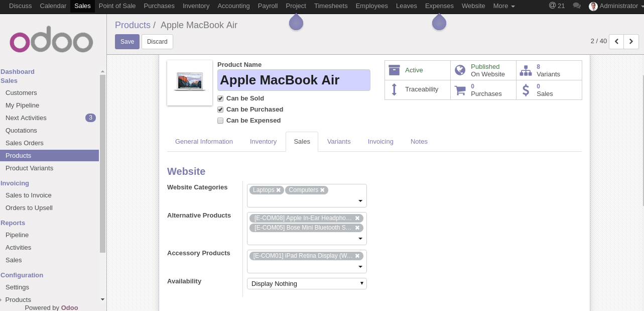Image resolution: width=644 pixels, height=311 pixels.
Task: Open the Dashboard sidebar heading
Action: pyautogui.click(x=18, y=72)
